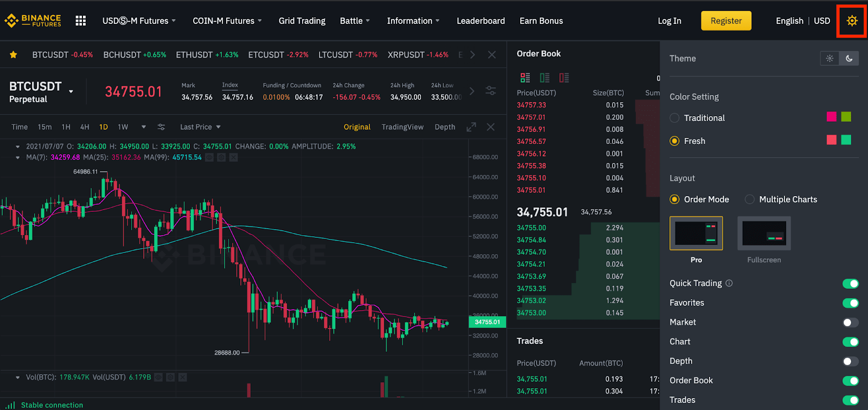
Task: Collapse the Vol indicator legend arrow
Action: [18, 377]
